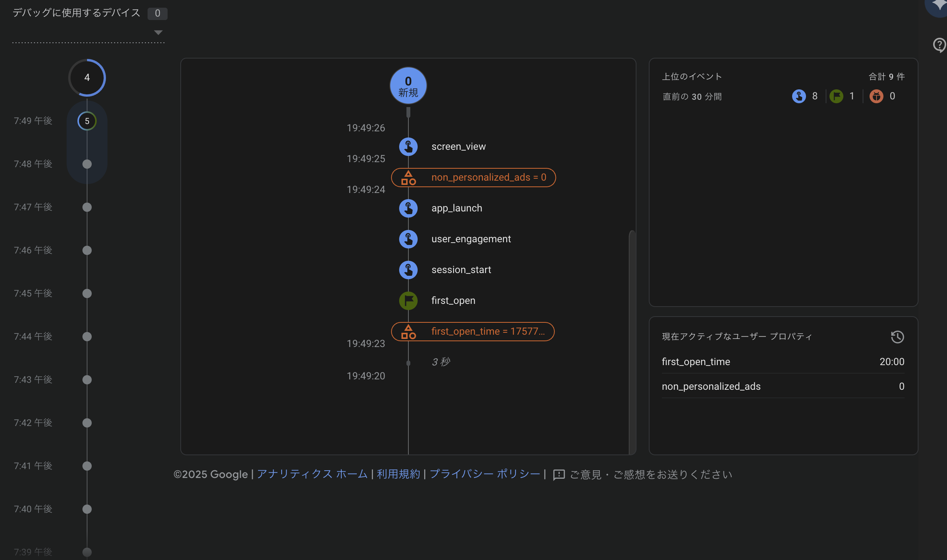The height and width of the screenshot is (560, 947).
Task: Click the green first_open flag icon
Action: point(408,301)
